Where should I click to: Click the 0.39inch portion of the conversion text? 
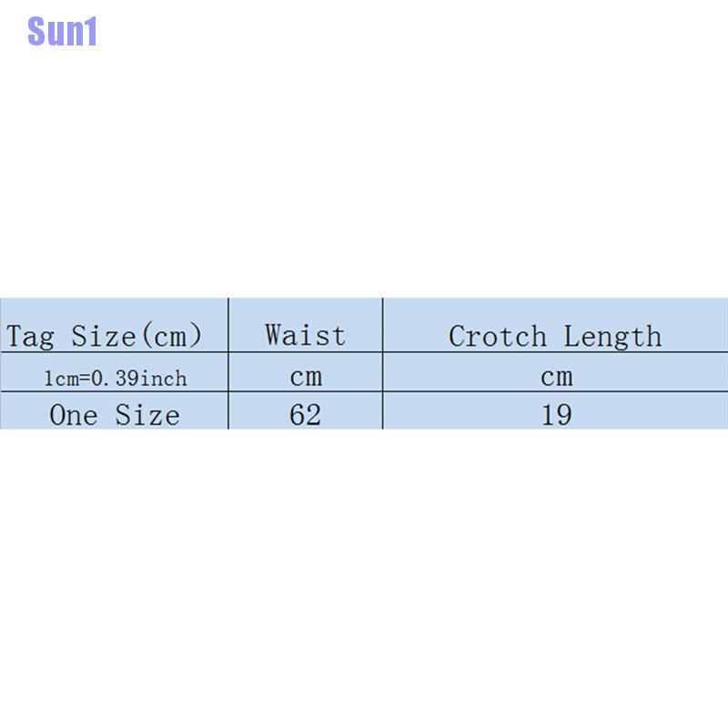139,378
